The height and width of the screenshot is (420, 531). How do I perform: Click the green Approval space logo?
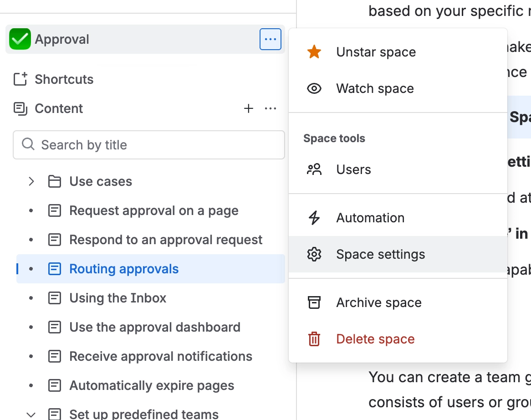tap(20, 39)
